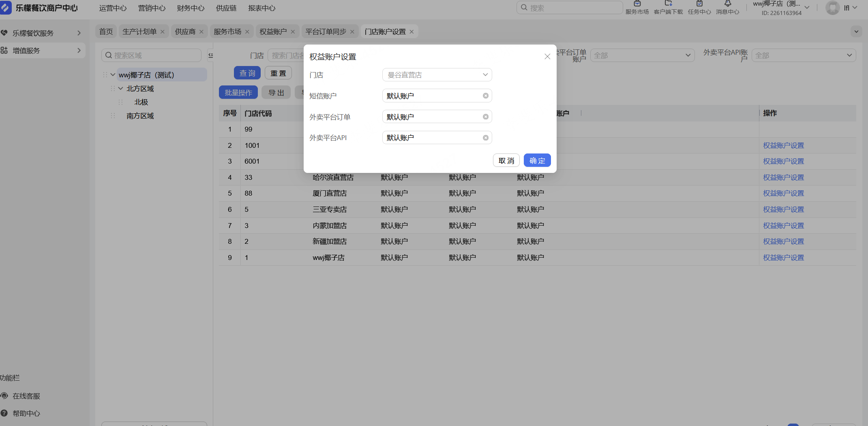This screenshot has width=868, height=426.
Task: Click store code 6001 cell
Action: tap(252, 161)
